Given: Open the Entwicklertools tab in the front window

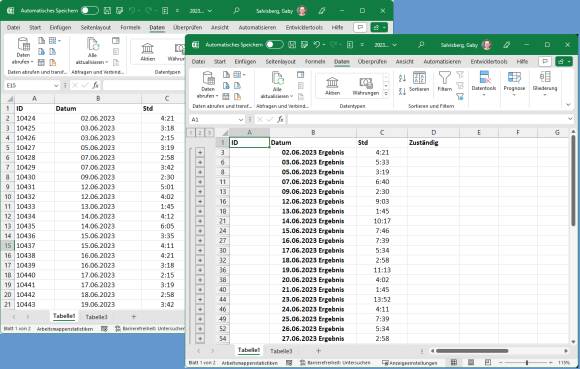Looking at the screenshot, I should (x=489, y=61).
